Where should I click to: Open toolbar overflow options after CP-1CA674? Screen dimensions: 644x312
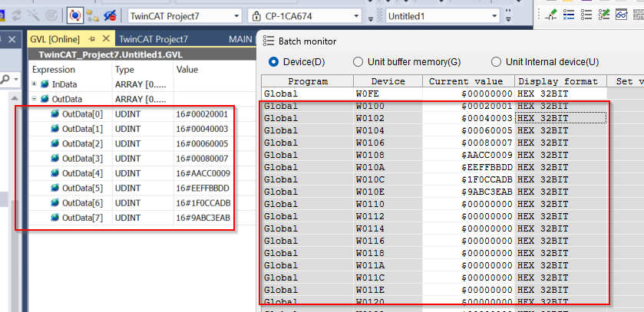(x=371, y=18)
